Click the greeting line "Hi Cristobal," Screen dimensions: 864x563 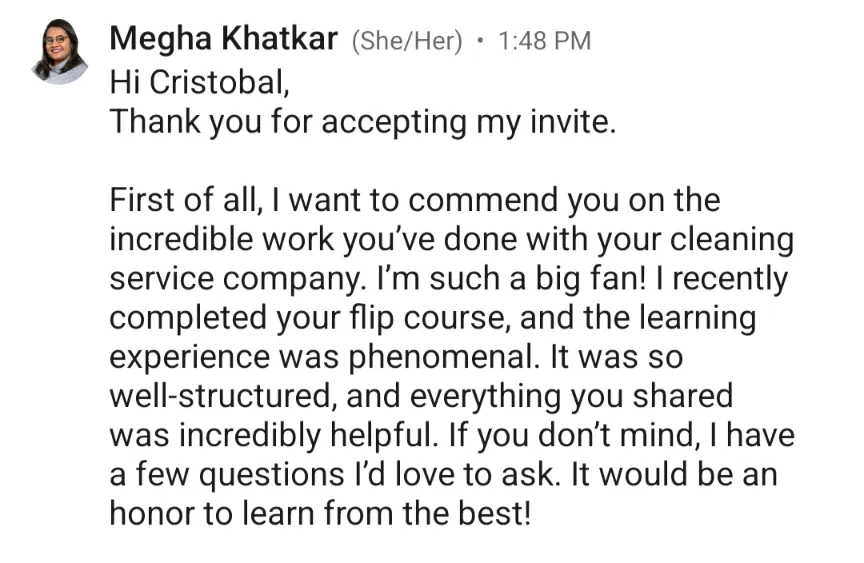tap(198, 82)
